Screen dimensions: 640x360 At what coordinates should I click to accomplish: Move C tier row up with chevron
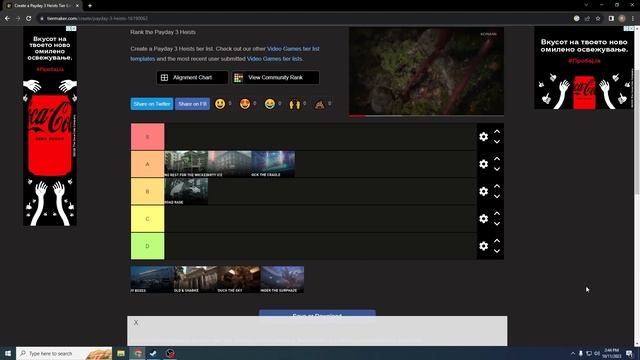(497, 213)
